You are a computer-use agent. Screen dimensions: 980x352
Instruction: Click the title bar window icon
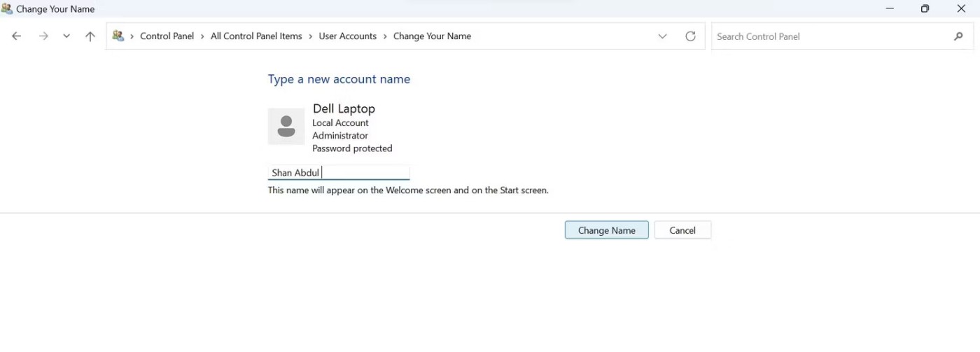coord(7,9)
